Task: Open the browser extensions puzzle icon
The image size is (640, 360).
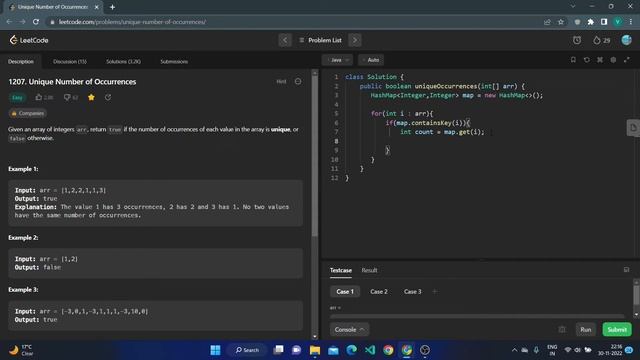Action: pyautogui.click(x=591, y=22)
